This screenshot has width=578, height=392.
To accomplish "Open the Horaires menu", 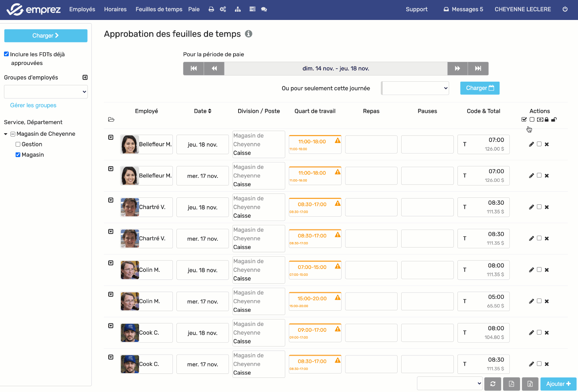I will [115, 9].
